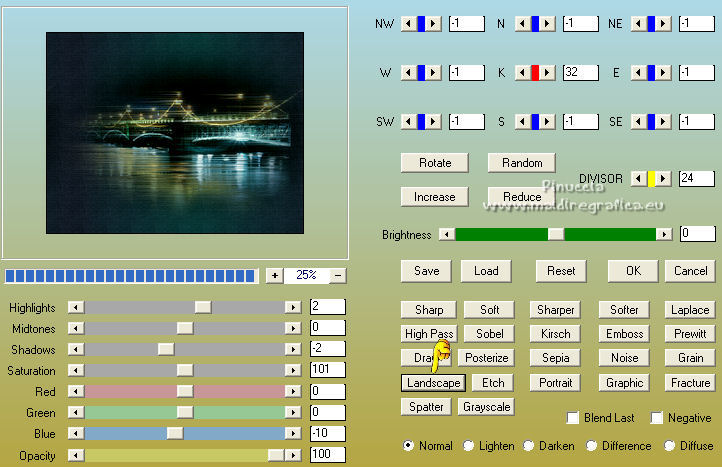This screenshot has height=467, width=722.
Task: Increase K value with right arrow
Action: click(547, 73)
